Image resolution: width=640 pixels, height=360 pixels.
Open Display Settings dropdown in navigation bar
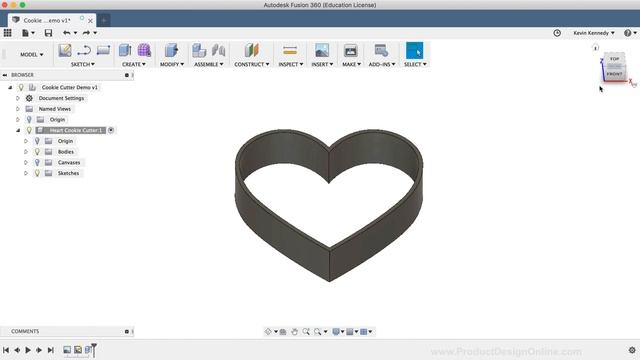(338, 332)
